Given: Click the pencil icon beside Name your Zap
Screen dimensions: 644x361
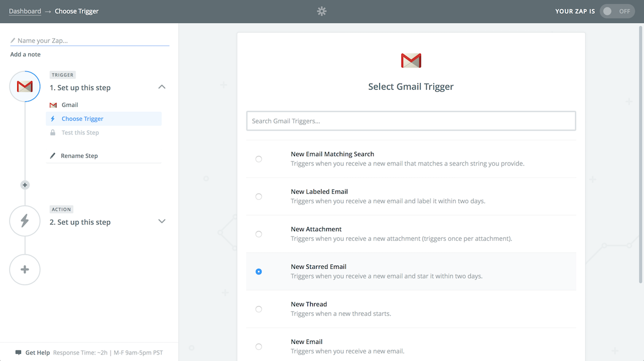Looking at the screenshot, I should (13, 40).
